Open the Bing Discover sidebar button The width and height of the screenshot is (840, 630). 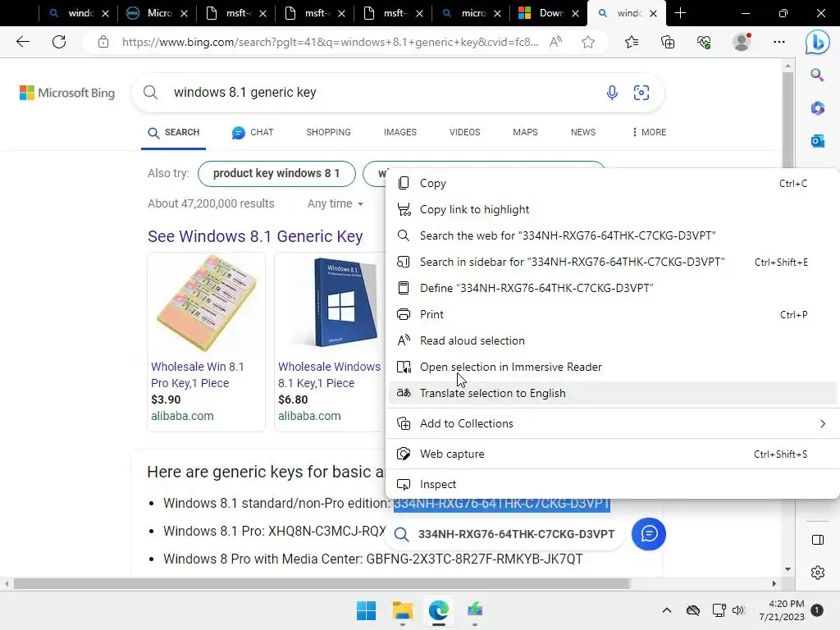[x=818, y=42]
